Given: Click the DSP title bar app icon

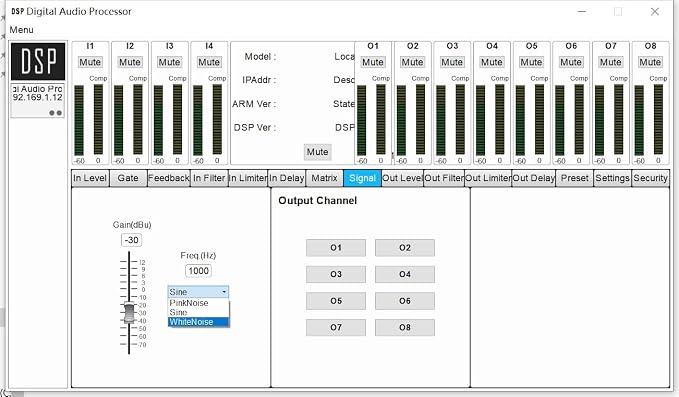Looking at the screenshot, I should click(17, 11).
